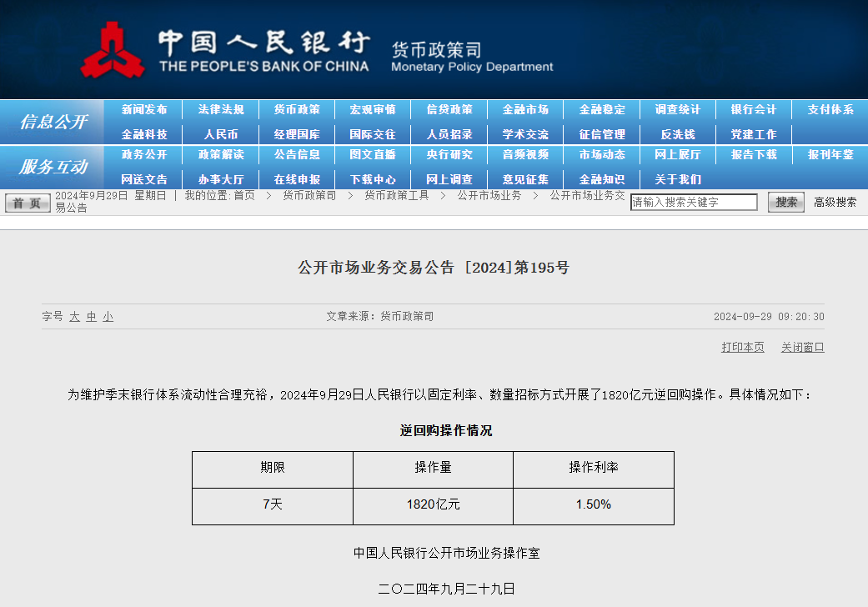
Task: Click 关闭窗口 to close the window
Action: pyautogui.click(x=802, y=348)
